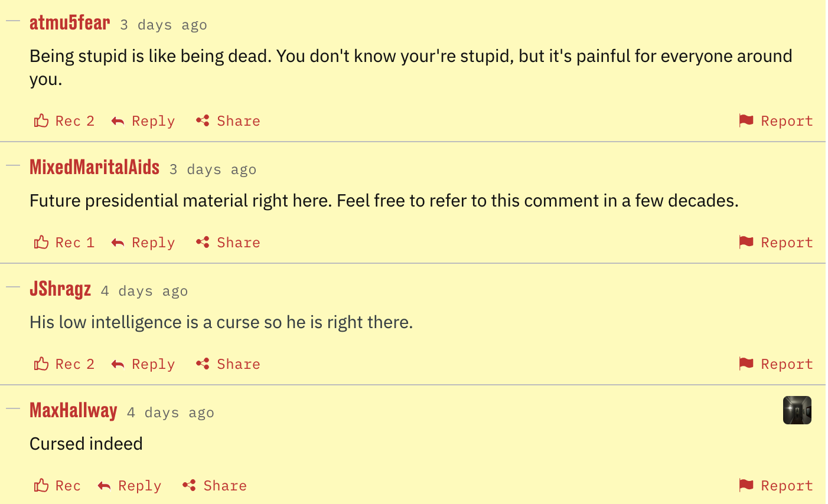Click reply arrow icon under JShragz's comment
Viewport: 828px width, 504px height.
point(118,365)
